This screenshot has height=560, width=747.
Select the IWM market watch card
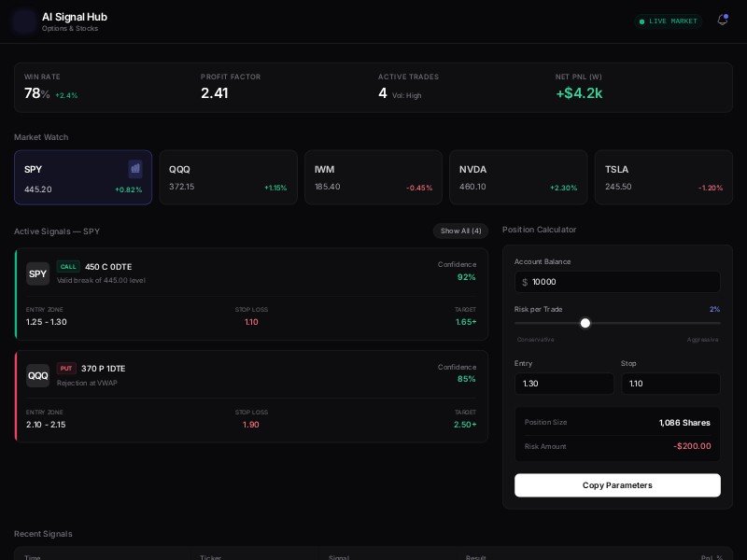(x=373, y=177)
